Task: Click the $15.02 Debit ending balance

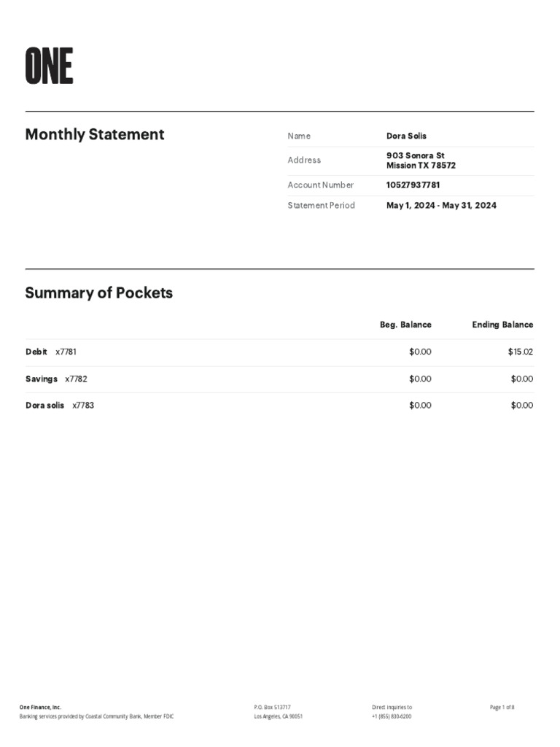Action: click(x=521, y=352)
